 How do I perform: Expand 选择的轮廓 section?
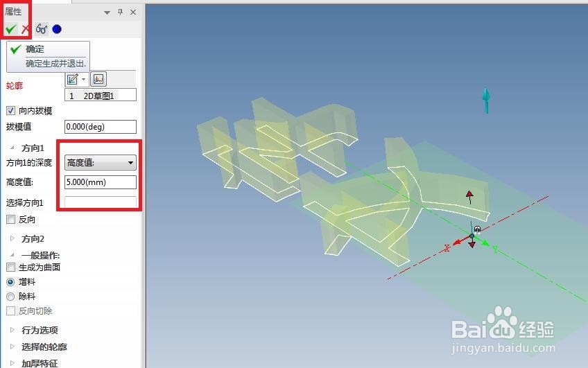pos(12,347)
